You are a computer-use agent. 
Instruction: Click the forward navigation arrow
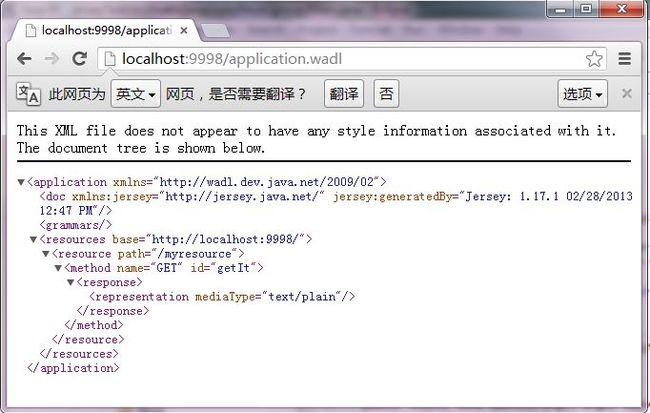[52, 59]
